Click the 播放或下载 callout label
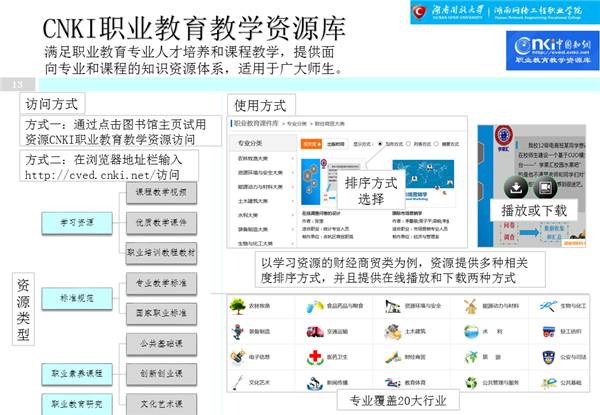600x415 pixels. point(534,210)
